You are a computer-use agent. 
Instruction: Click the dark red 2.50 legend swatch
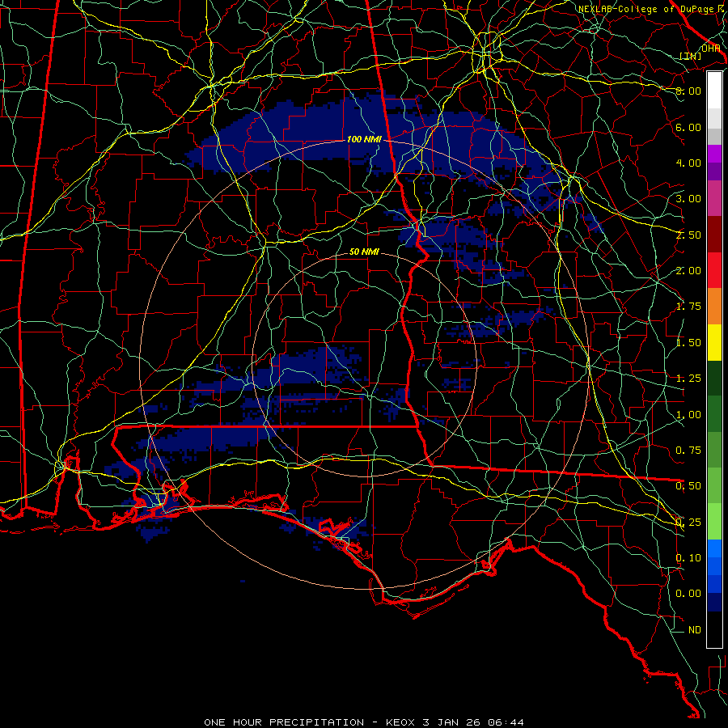coord(714,235)
